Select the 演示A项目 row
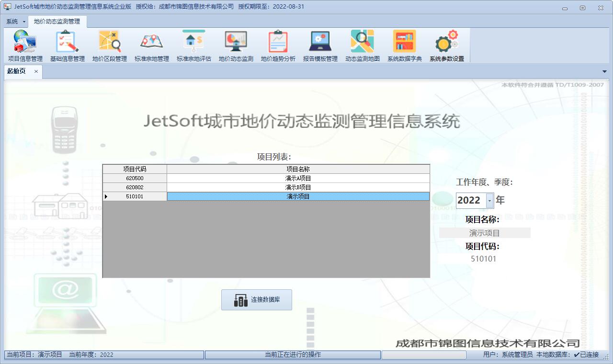Viewport: 613px width, 364px height. coord(298,178)
